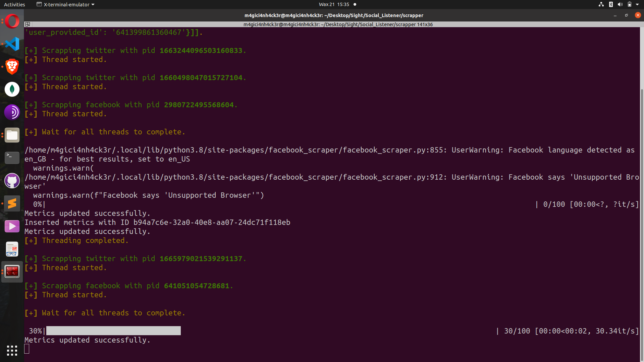Open GitHub Desktop from the dock
Viewport: 644px width, 362px height.
(x=12, y=181)
